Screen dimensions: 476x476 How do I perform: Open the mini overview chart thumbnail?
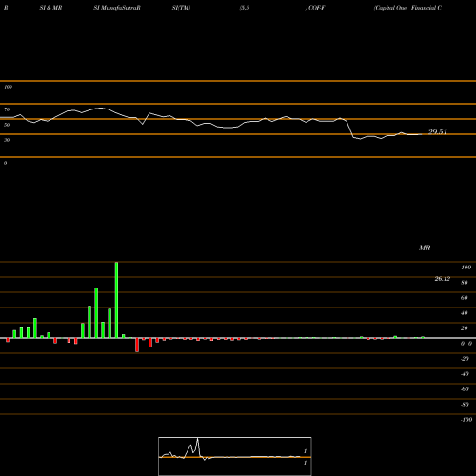pyautogui.click(x=235, y=456)
